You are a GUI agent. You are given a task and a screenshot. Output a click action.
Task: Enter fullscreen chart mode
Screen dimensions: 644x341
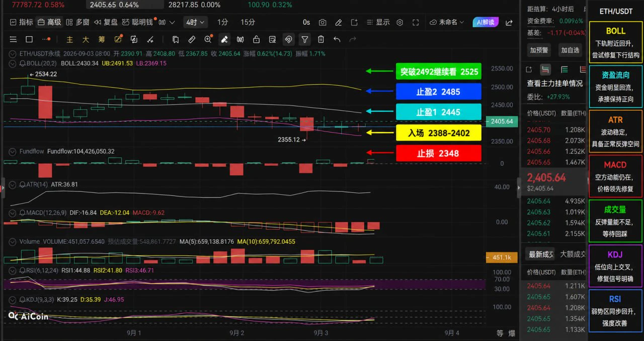(416, 22)
